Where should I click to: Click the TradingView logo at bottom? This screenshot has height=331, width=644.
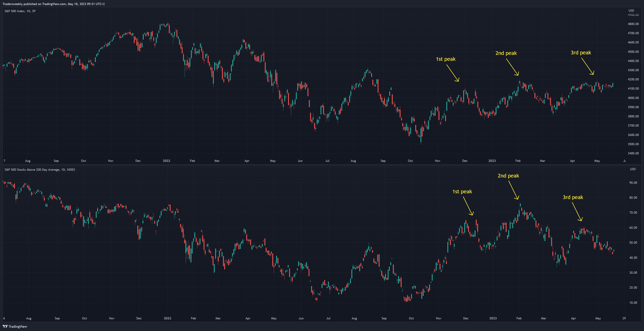[15, 326]
